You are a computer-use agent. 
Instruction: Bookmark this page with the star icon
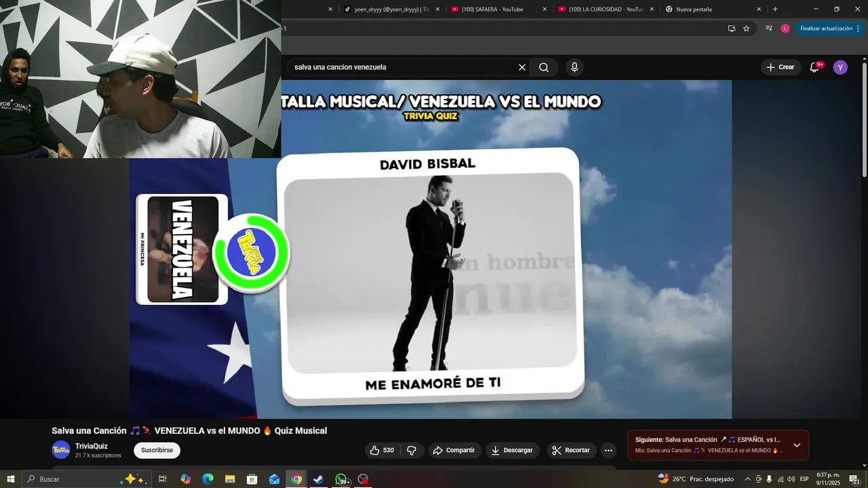(x=746, y=28)
